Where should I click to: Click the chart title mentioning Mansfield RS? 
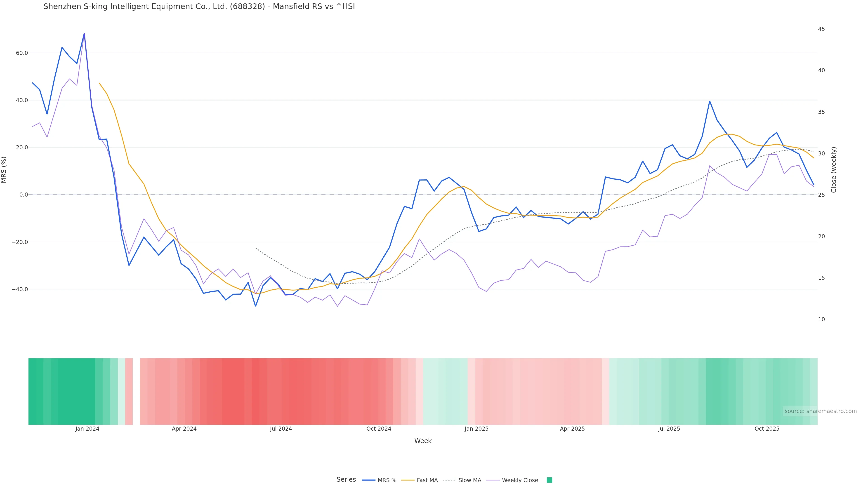(199, 6)
